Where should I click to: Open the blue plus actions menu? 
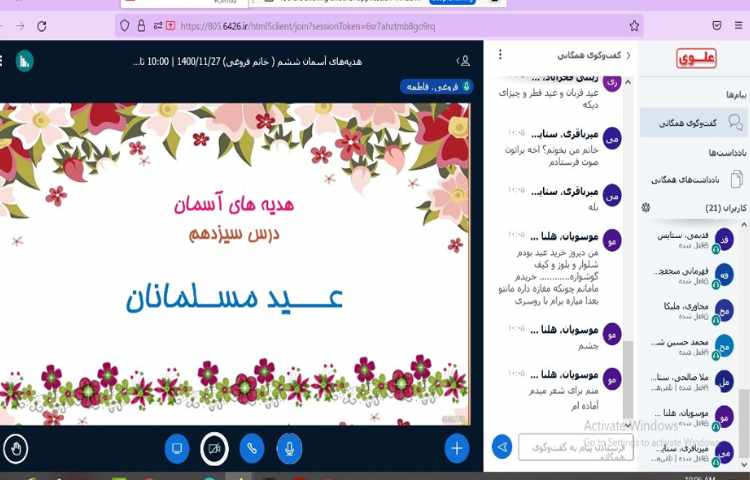(457, 448)
